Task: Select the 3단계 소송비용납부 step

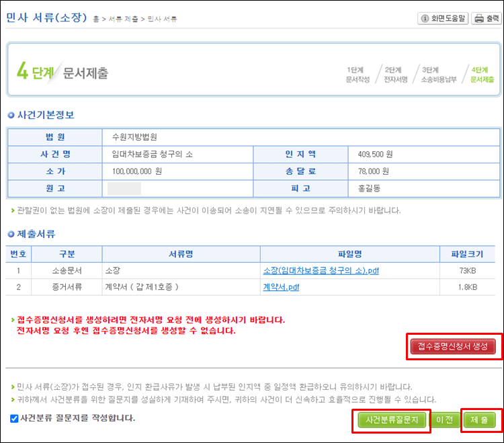Action: point(439,75)
